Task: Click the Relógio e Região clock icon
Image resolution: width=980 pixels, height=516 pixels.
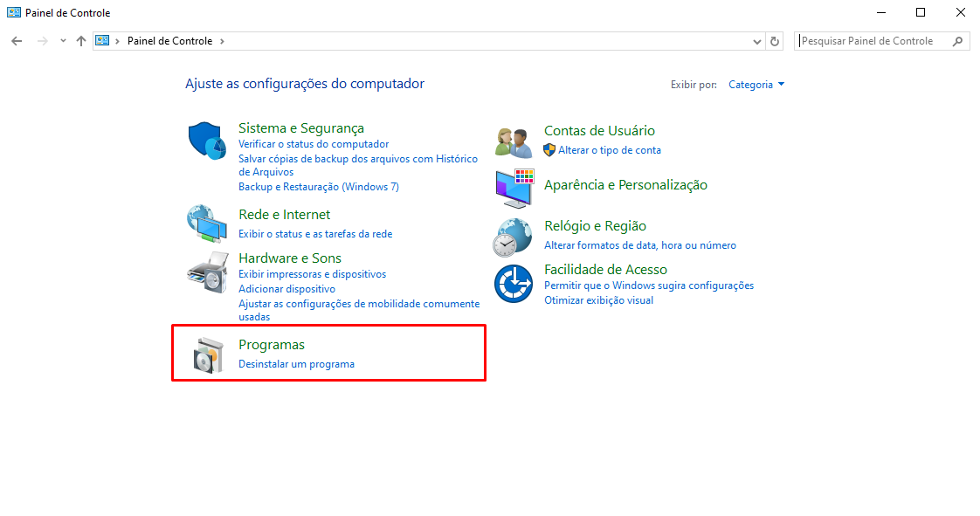Action: pyautogui.click(x=513, y=237)
